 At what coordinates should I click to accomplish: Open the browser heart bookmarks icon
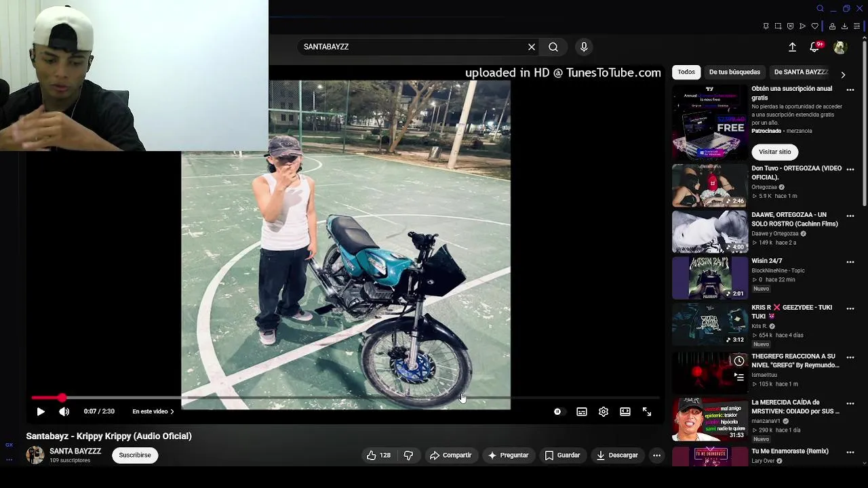pos(815,26)
